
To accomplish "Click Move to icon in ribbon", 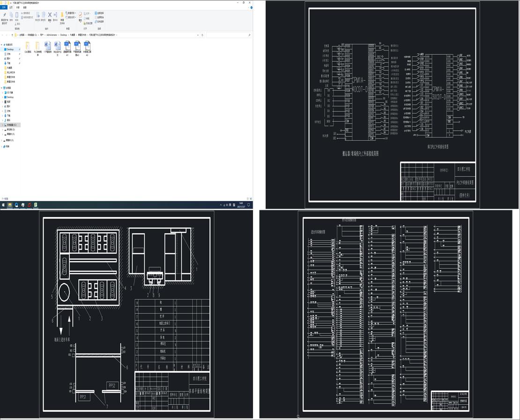I will (38, 15).
